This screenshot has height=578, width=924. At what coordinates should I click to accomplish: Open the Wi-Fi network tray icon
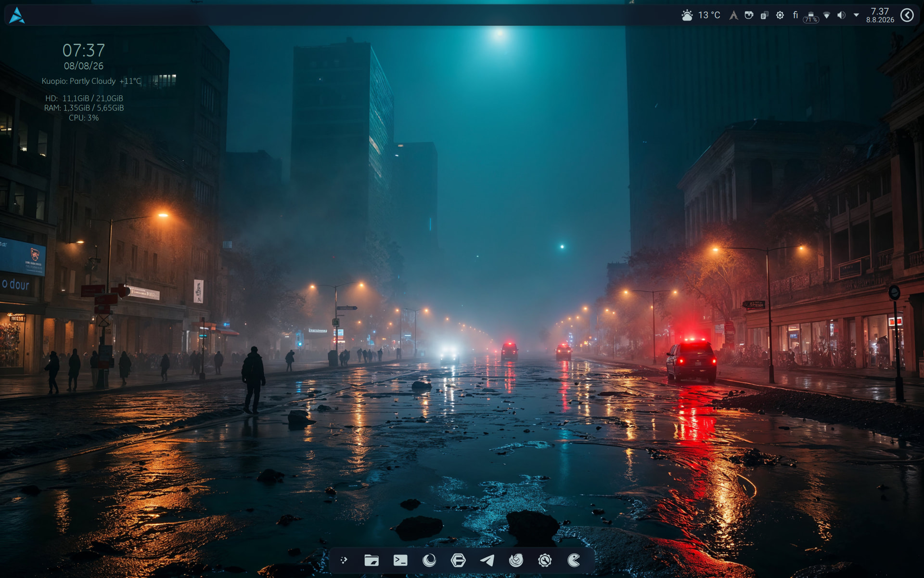click(x=826, y=15)
